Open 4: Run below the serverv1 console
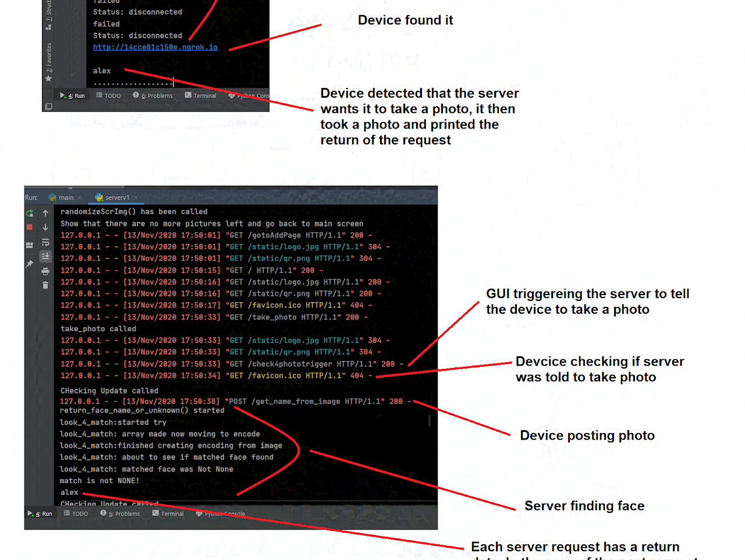745x560 pixels. pos(40,513)
